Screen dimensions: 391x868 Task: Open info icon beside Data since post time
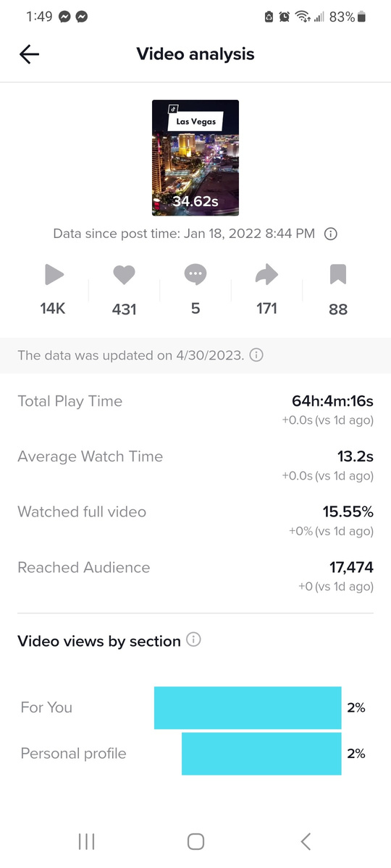331,234
